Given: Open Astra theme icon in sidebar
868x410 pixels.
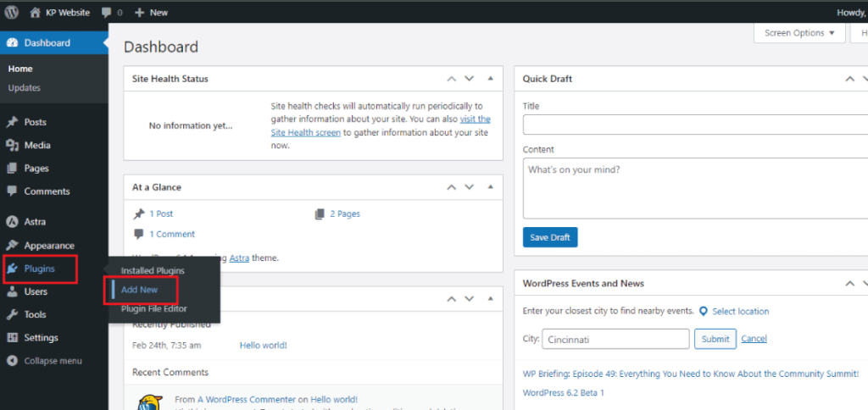Looking at the screenshot, I should click(x=12, y=222).
